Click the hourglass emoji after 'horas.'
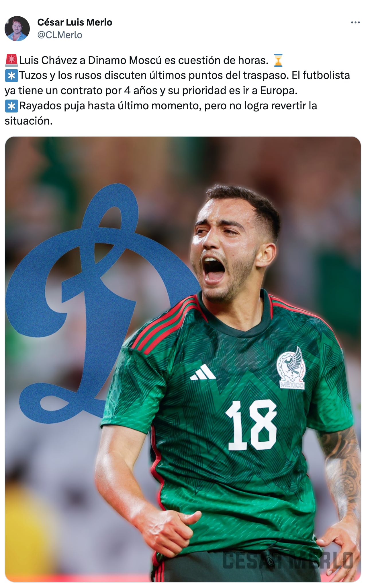This screenshot has height=588, width=370. pyautogui.click(x=278, y=60)
